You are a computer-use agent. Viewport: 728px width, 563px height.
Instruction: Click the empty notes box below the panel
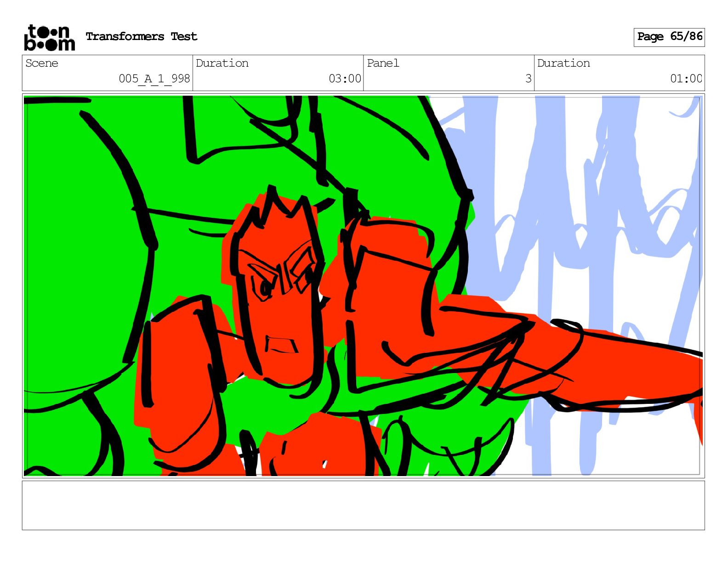pyautogui.click(x=363, y=506)
